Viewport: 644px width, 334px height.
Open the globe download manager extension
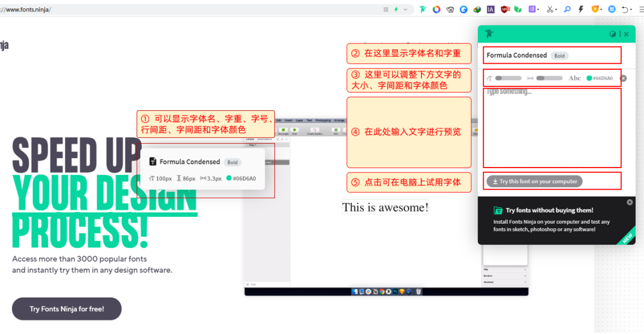pos(477,10)
